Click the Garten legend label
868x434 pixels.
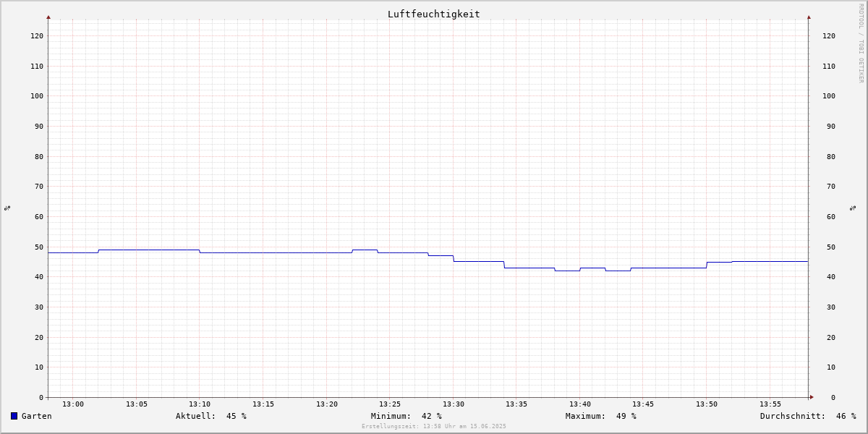pos(37,416)
